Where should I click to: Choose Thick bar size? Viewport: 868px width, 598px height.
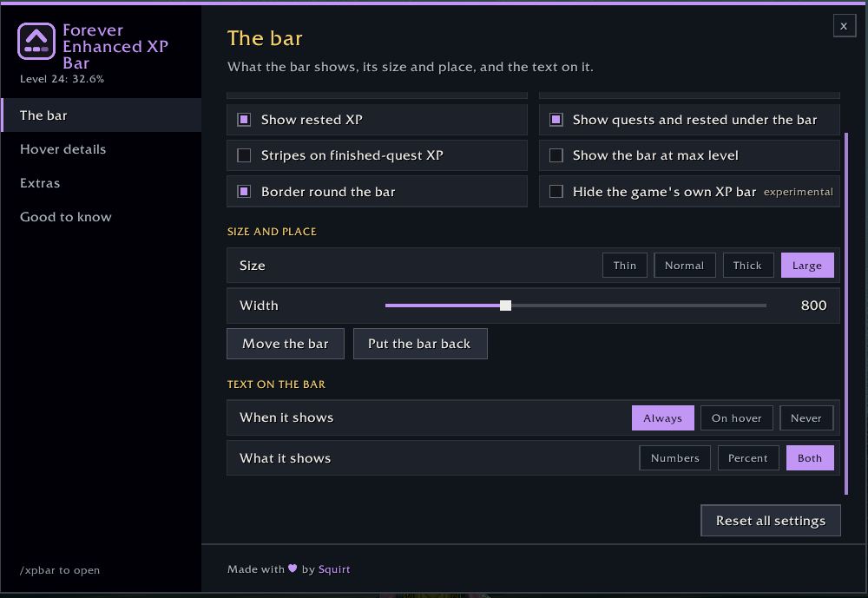click(x=748, y=266)
